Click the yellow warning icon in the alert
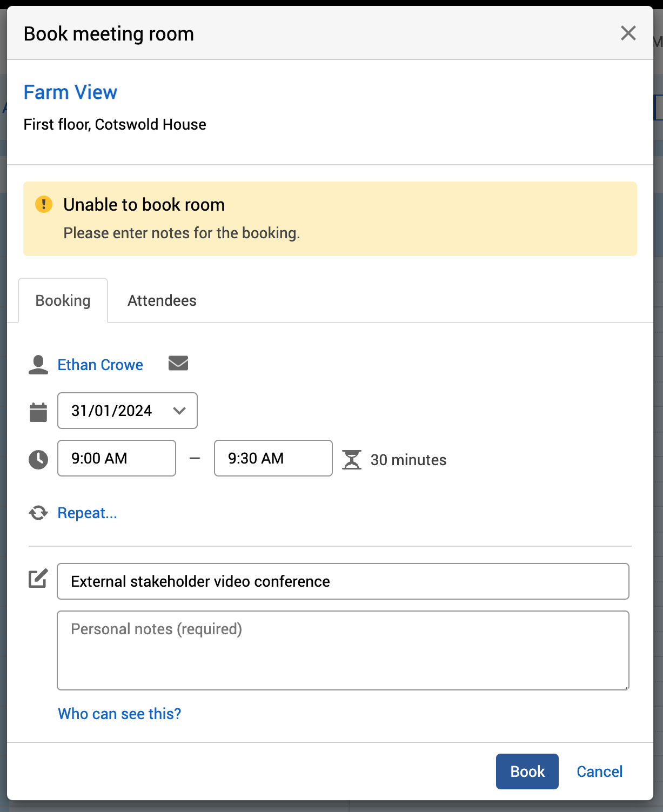Screen dimensions: 663x812 44,205
